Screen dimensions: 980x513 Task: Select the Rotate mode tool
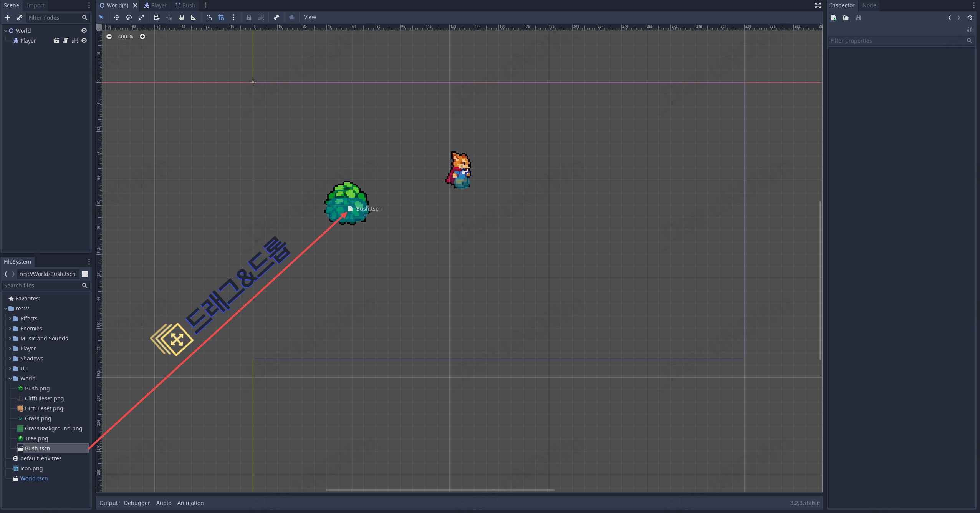click(x=129, y=17)
